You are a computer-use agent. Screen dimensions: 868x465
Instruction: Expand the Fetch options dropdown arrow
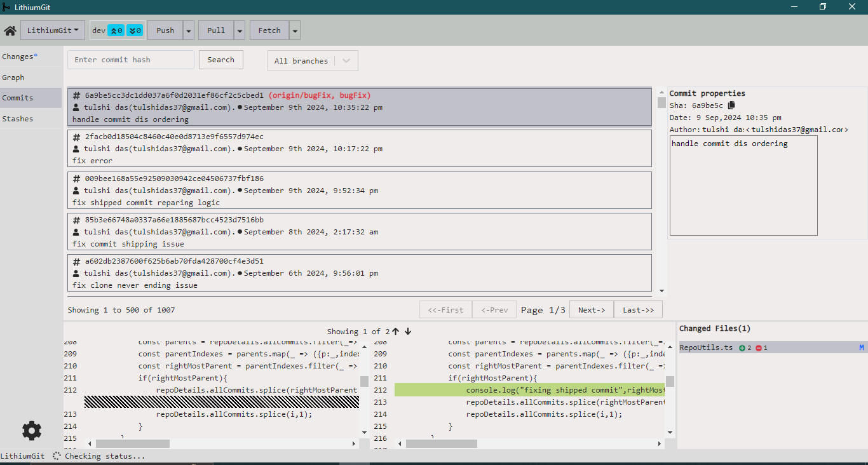point(295,30)
